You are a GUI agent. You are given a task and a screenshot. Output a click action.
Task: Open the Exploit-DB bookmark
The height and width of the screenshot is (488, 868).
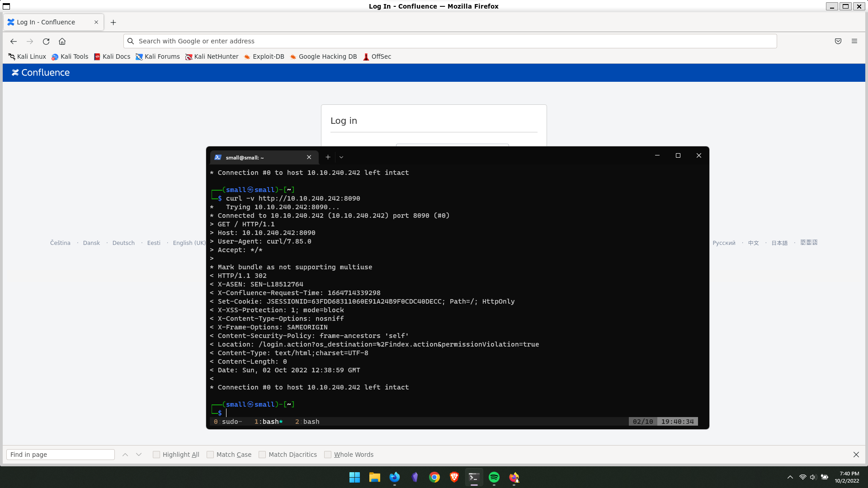(x=264, y=56)
